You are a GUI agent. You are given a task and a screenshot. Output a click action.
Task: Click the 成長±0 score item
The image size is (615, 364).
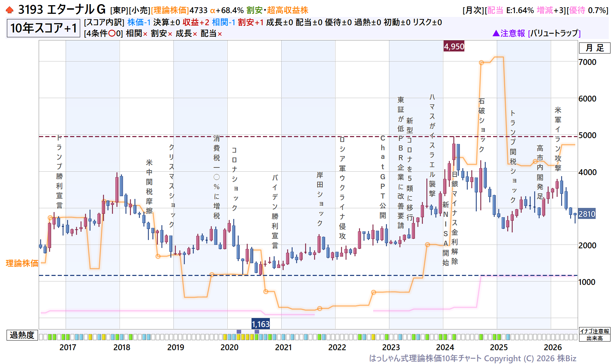pos(280,22)
